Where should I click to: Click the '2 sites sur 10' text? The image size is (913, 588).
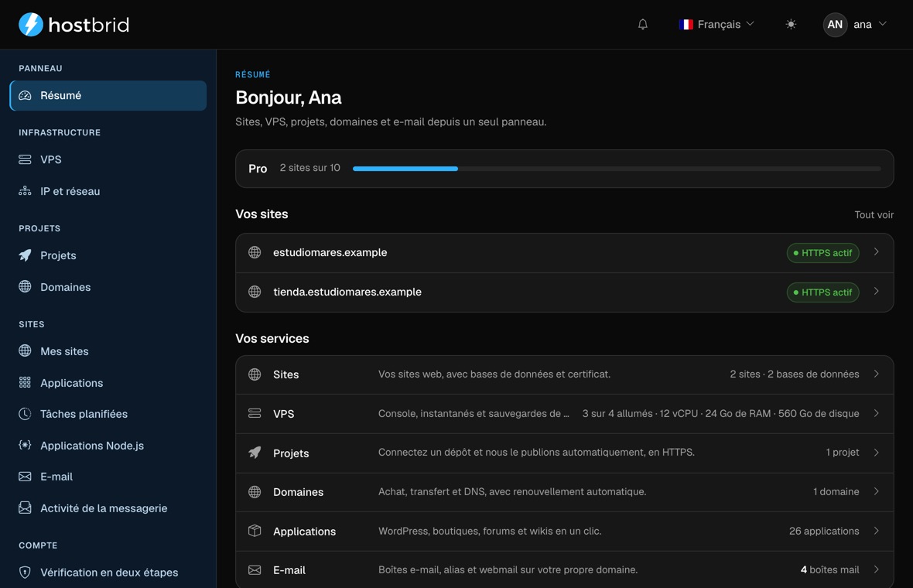pyautogui.click(x=309, y=168)
